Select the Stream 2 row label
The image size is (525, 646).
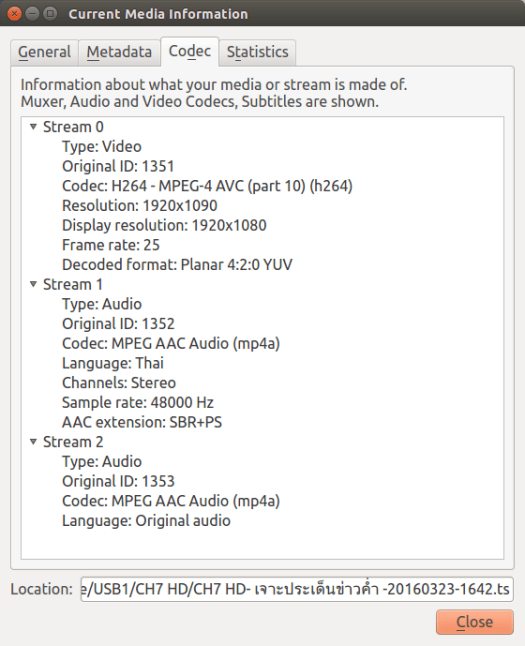point(73,442)
